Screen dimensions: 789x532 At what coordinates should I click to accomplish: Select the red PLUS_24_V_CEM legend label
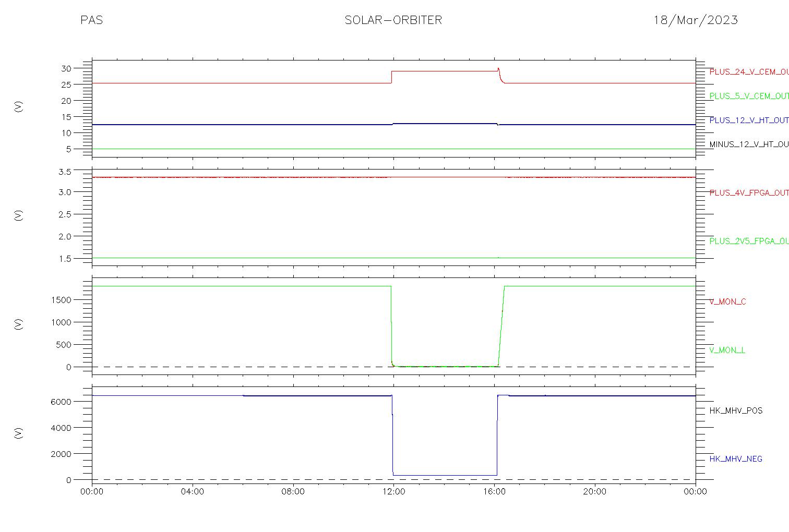749,72
